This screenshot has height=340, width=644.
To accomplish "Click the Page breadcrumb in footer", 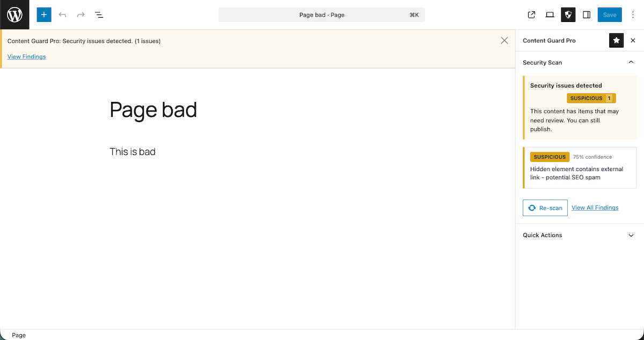I will coord(19,335).
